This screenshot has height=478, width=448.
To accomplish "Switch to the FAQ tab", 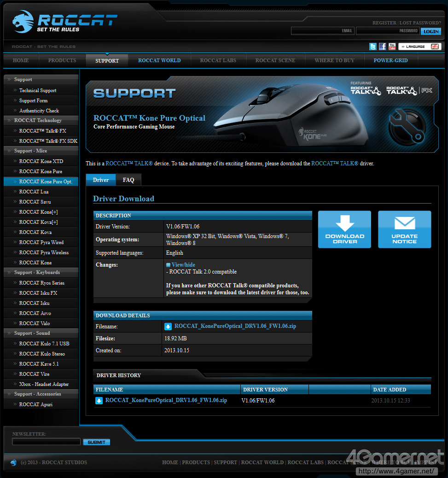I will pos(128,180).
